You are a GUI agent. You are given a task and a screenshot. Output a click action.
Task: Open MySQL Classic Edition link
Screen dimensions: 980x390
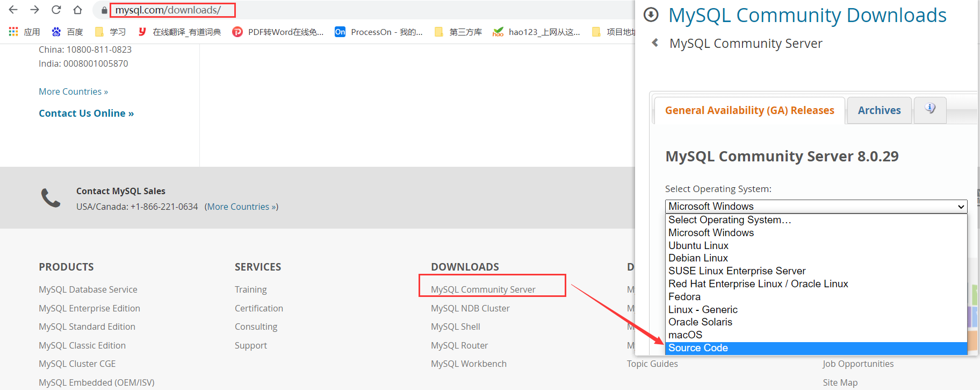(x=82, y=345)
